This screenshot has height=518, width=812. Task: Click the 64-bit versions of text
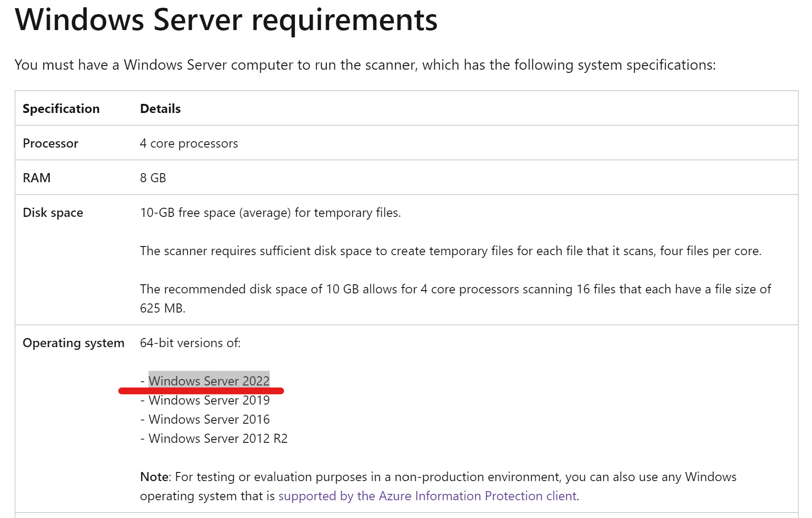point(190,343)
